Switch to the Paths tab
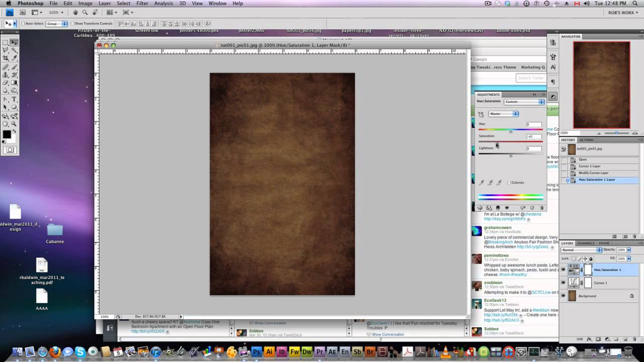This screenshot has width=644, height=362. click(x=604, y=243)
